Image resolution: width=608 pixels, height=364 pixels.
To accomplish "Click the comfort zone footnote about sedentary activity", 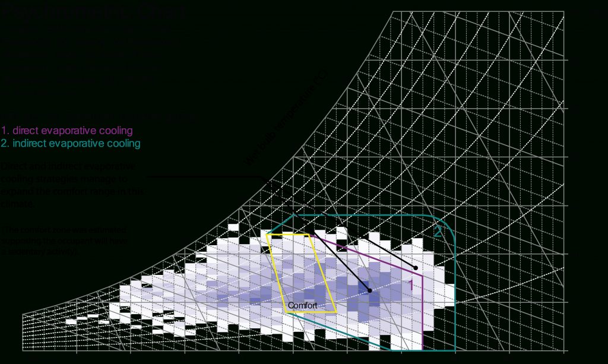I will coord(63,240).
